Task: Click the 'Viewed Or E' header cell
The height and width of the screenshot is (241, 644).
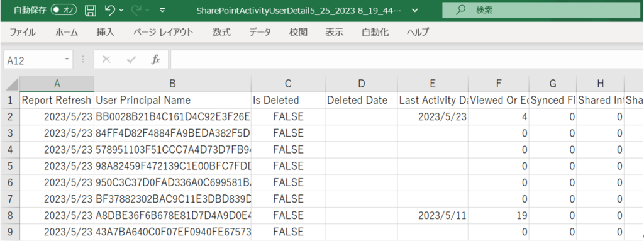Action: 499,100
